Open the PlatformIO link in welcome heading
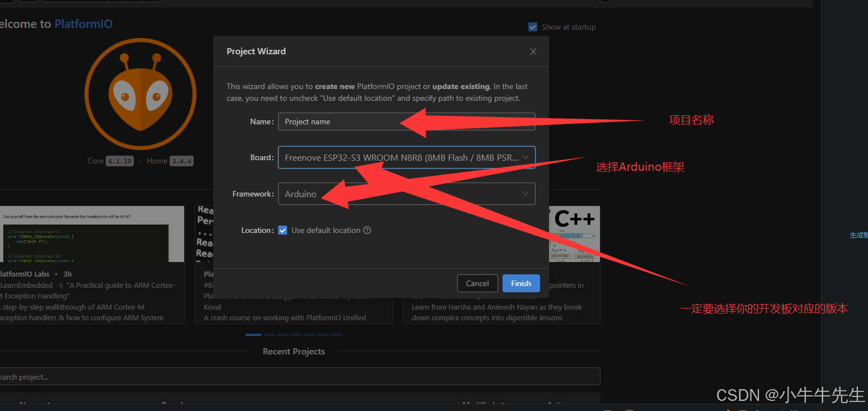The height and width of the screenshot is (411, 868). click(x=83, y=24)
